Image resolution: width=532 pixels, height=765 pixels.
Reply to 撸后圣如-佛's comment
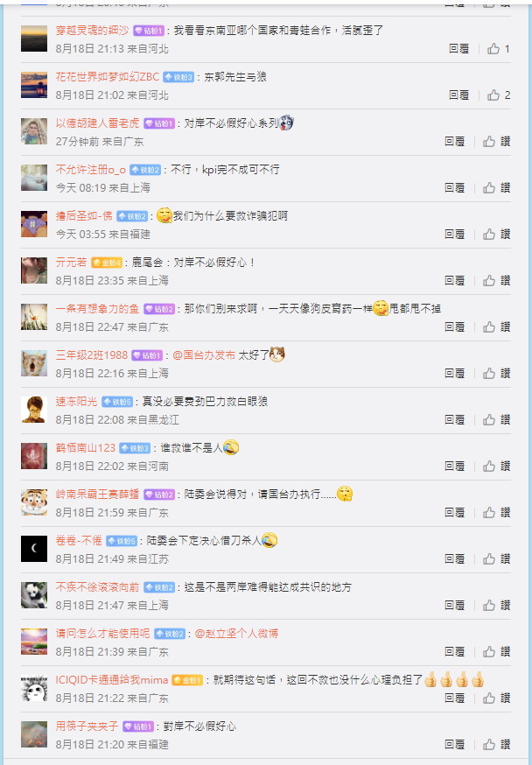tap(454, 235)
